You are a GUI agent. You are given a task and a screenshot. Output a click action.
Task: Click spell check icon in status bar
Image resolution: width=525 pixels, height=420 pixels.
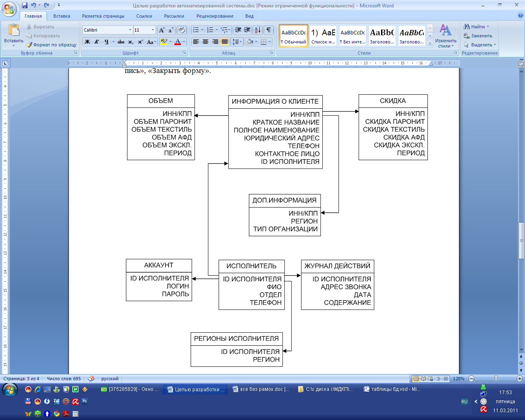[91, 379]
